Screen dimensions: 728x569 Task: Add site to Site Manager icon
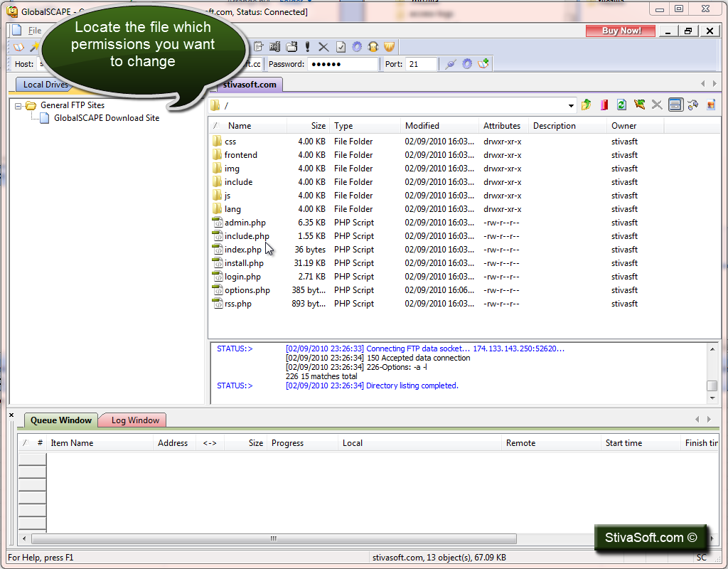(x=483, y=64)
